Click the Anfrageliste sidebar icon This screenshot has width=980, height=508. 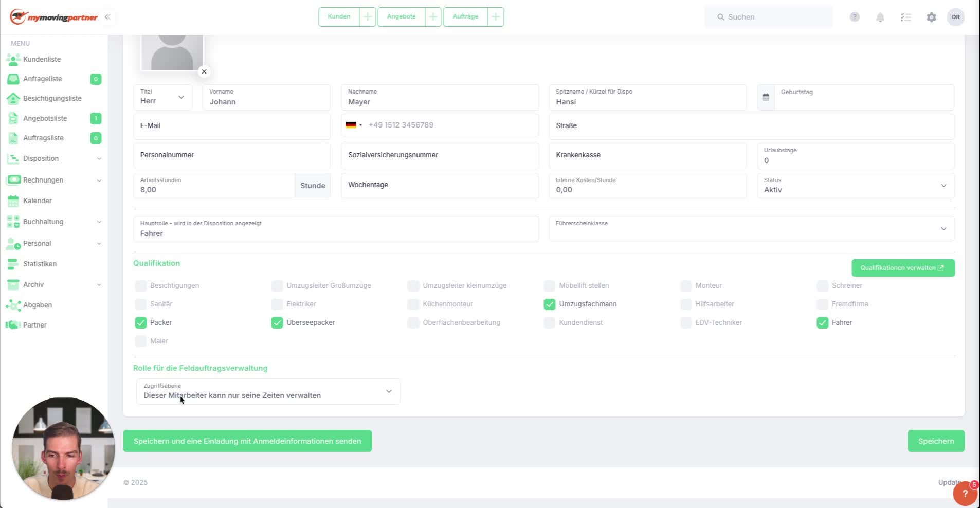pyautogui.click(x=13, y=79)
